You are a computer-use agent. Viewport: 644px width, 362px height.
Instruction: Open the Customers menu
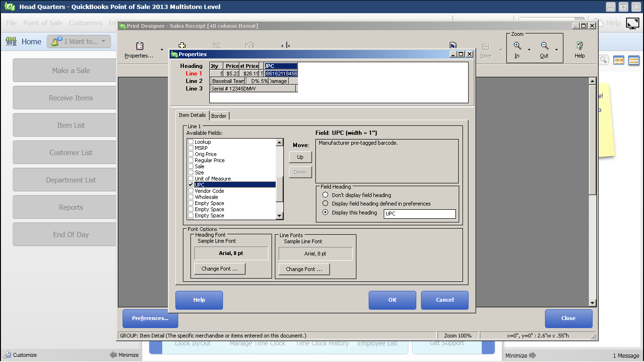[85, 23]
